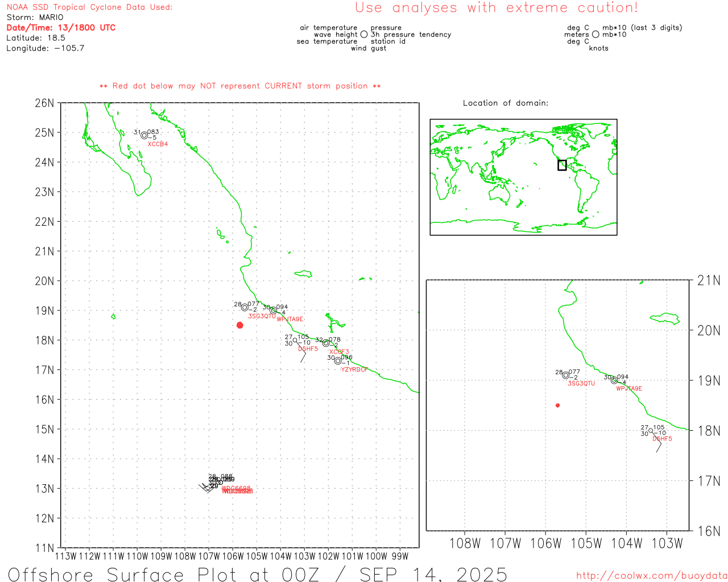Click the legend circle beside wave height
This screenshot has height=582, width=728.
pos(364,34)
